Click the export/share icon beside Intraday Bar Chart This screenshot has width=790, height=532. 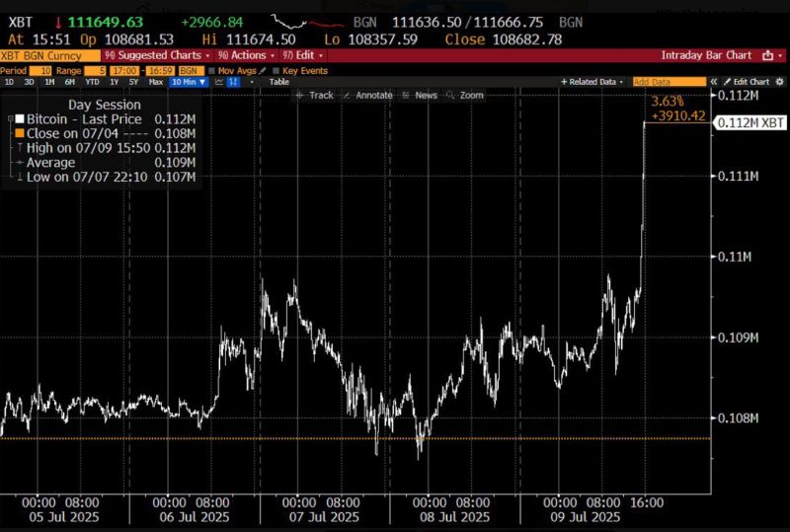[x=766, y=56]
